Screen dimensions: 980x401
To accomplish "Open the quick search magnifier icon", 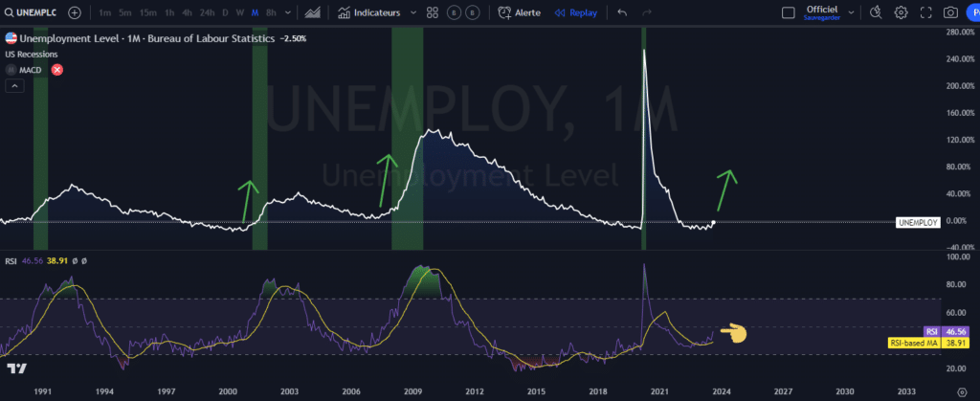I will (876, 13).
